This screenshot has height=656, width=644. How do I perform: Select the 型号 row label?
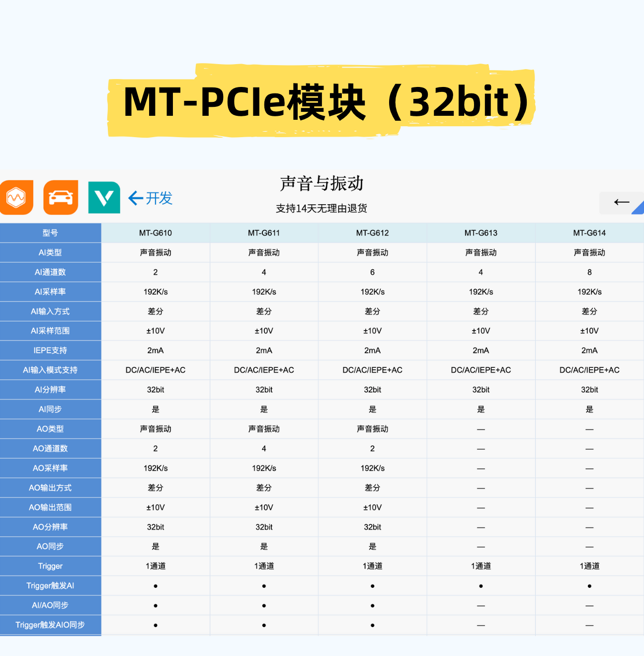tap(50, 233)
